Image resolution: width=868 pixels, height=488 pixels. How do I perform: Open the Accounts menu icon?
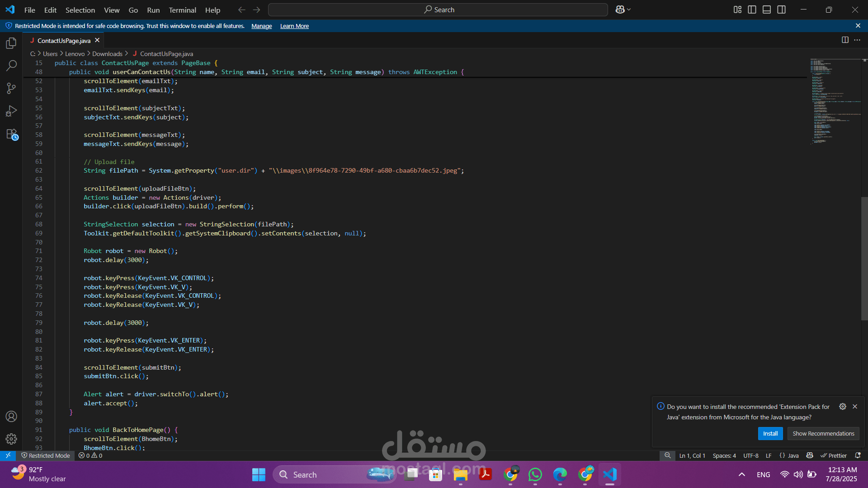click(11, 417)
